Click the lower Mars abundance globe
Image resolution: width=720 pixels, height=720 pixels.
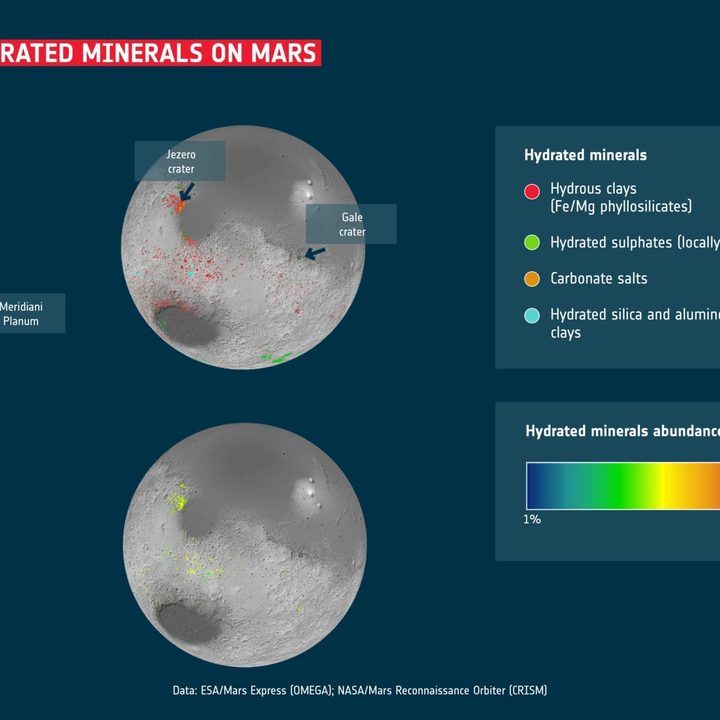(245, 545)
